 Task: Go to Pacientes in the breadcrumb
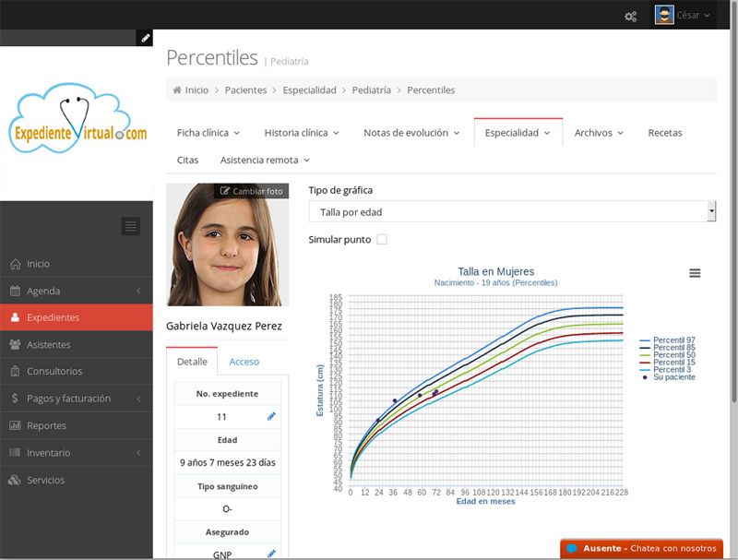point(245,90)
